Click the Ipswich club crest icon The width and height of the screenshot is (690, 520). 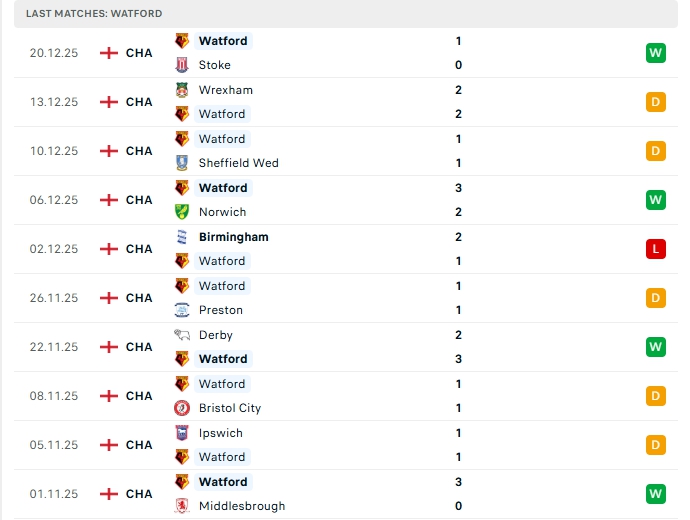[x=182, y=433]
